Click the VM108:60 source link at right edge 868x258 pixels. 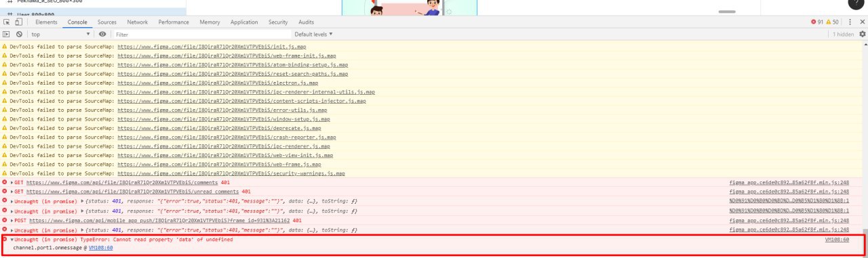tap(837, 240)
